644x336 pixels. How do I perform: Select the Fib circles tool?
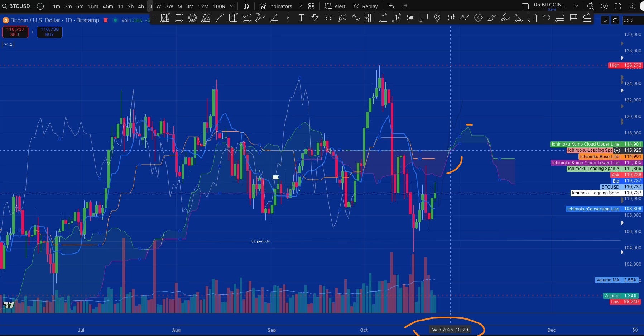coord(192,18)
